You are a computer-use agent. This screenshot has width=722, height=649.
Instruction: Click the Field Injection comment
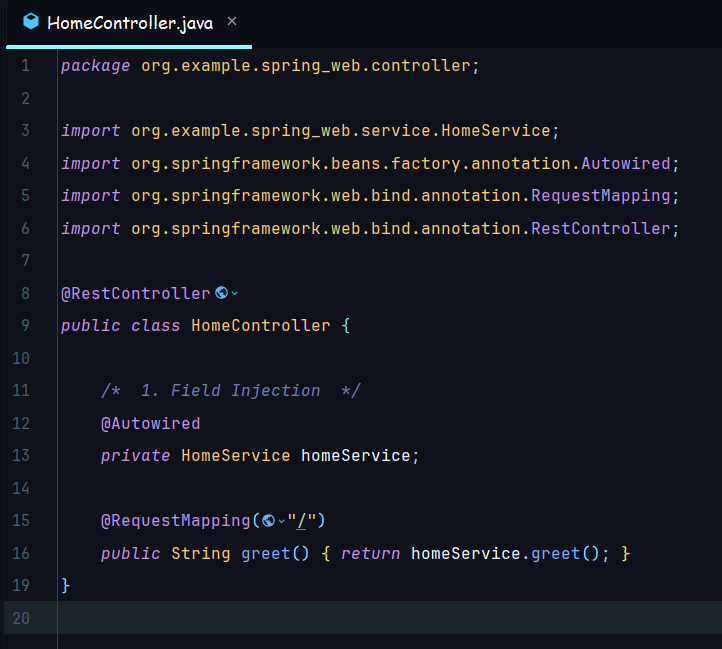pos(231,391)
